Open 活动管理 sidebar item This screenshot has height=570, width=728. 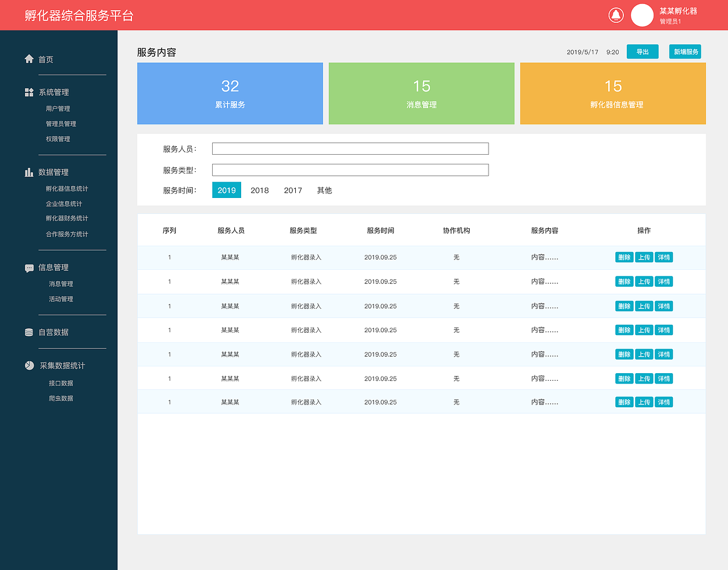(61, 299)
